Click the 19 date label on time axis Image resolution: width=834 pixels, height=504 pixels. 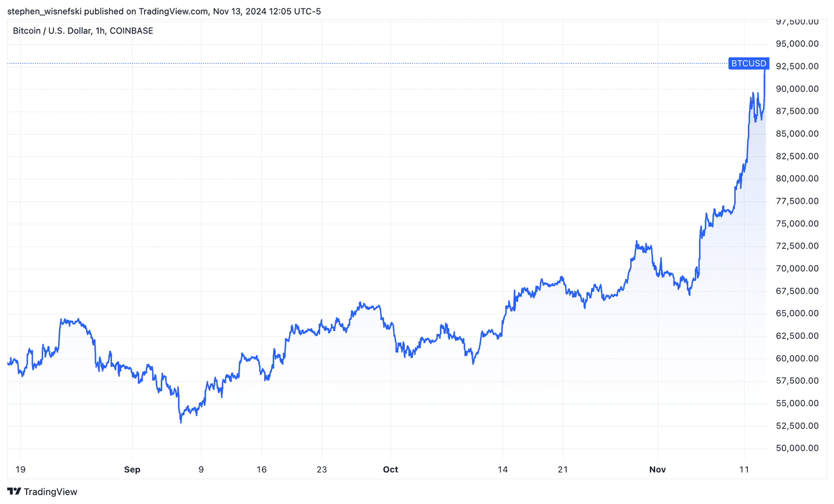[x=21, y=470]
